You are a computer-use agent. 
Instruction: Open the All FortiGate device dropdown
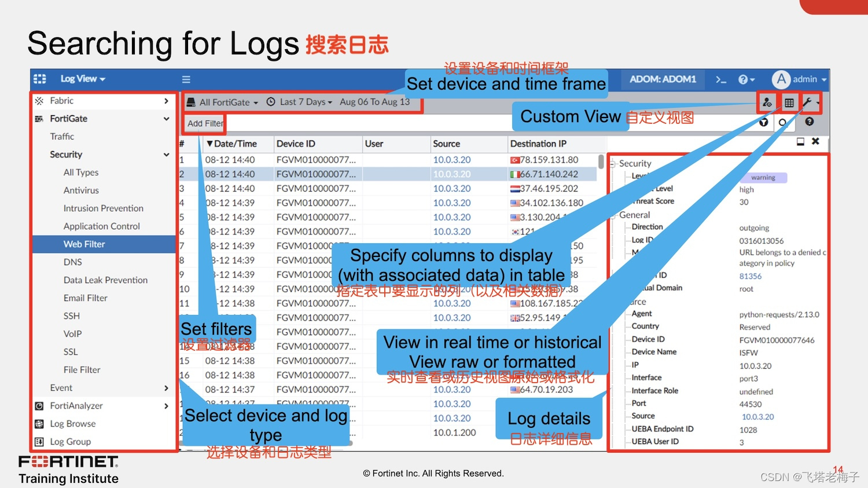point(229,102)
